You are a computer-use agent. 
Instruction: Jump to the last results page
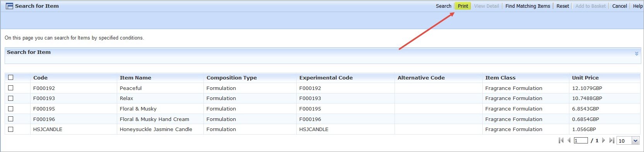coord(612,140)
